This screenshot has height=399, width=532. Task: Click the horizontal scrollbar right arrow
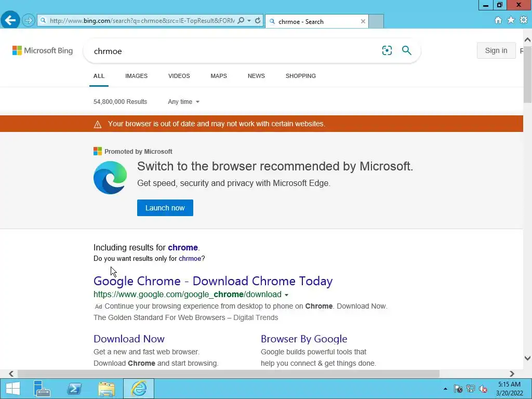pyautogui.click(x=512, y=374)
